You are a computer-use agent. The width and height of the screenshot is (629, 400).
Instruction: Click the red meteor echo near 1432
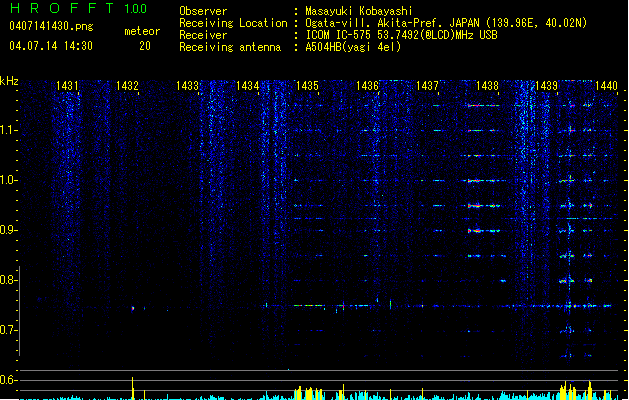pos(133,309)
